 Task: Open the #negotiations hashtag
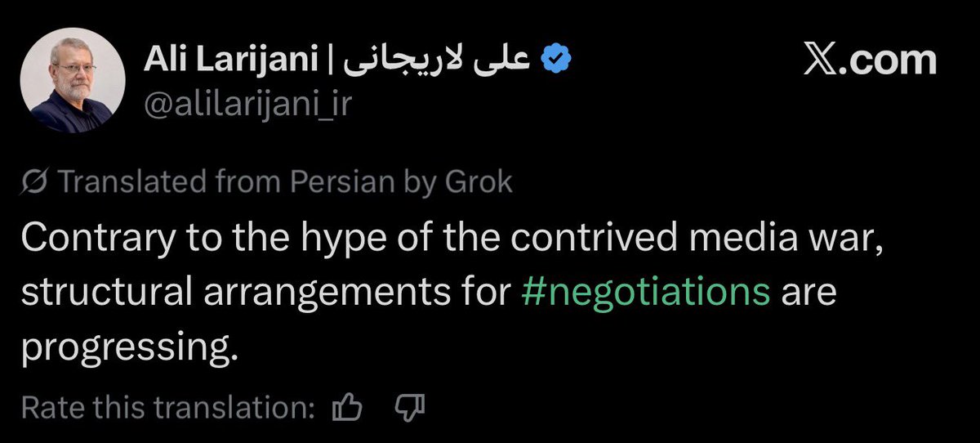pos(645,292)
